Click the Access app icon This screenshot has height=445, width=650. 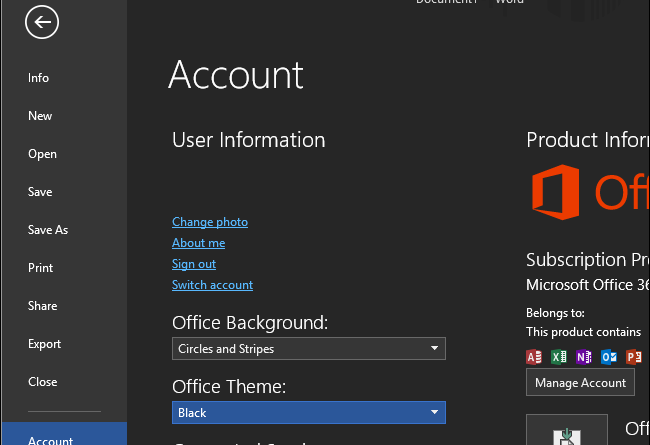pos(534,356)
